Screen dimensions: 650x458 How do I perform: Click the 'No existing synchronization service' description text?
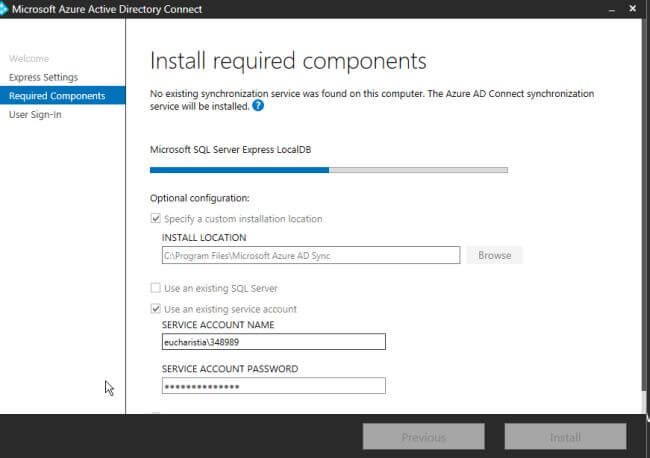pos(372,100)
